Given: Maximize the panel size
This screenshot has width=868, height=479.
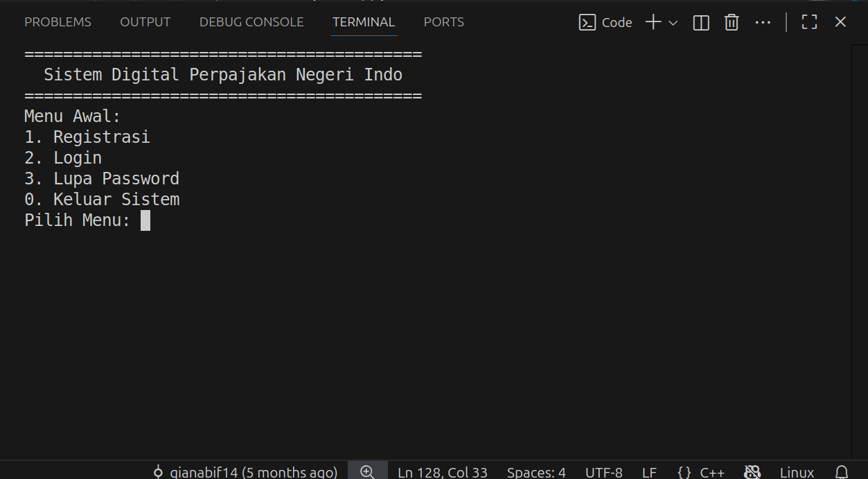Looking at the screenshot, I should [809, 22].
